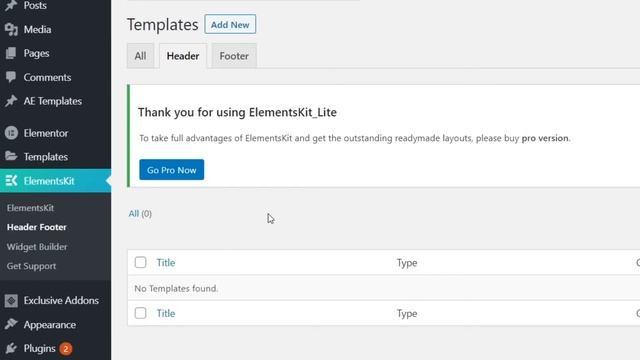
Task: Click the Templates folder icon
Action: [11, 156]
